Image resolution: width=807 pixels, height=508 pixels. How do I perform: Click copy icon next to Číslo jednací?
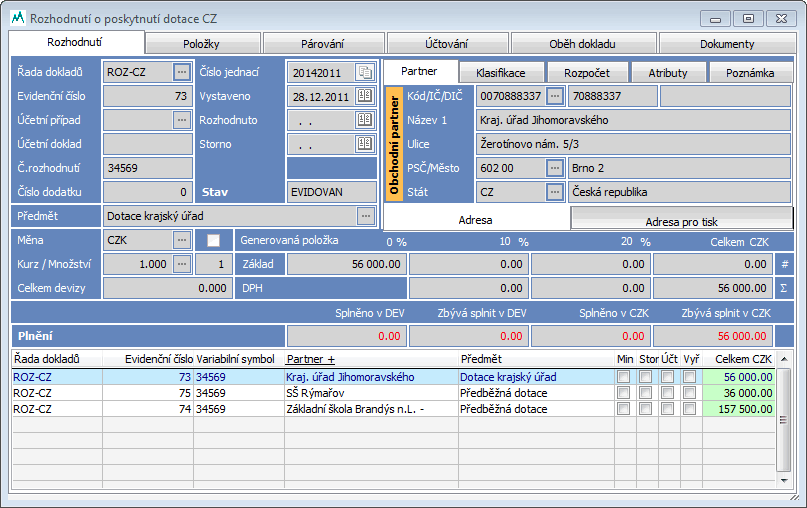[x=365, y=72]
